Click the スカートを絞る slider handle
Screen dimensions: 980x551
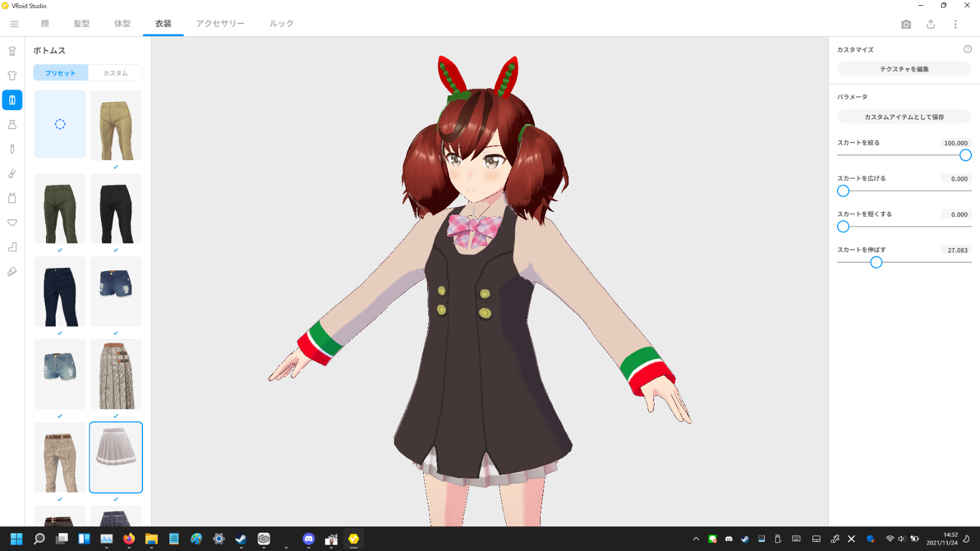(965, 155)
